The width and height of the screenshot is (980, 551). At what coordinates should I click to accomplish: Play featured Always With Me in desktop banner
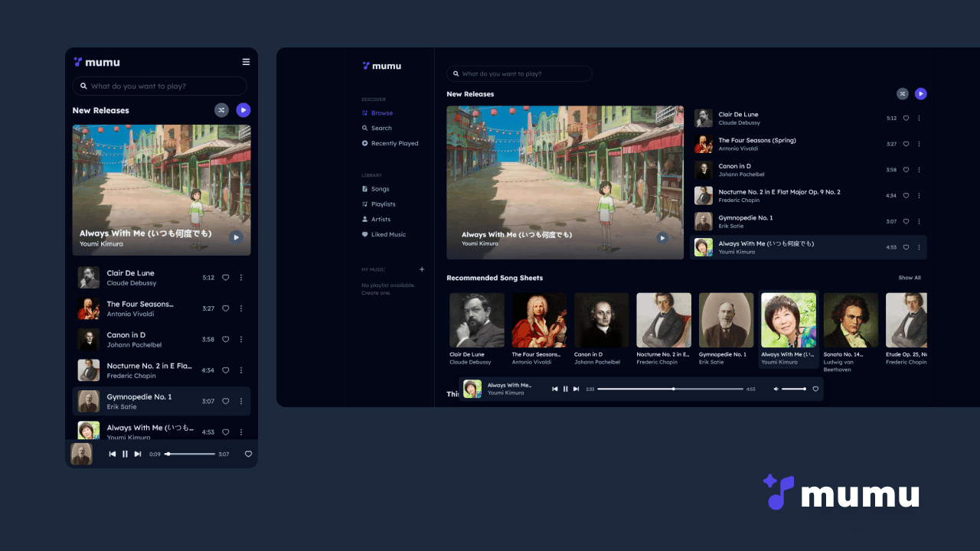[x=662, y=238]
